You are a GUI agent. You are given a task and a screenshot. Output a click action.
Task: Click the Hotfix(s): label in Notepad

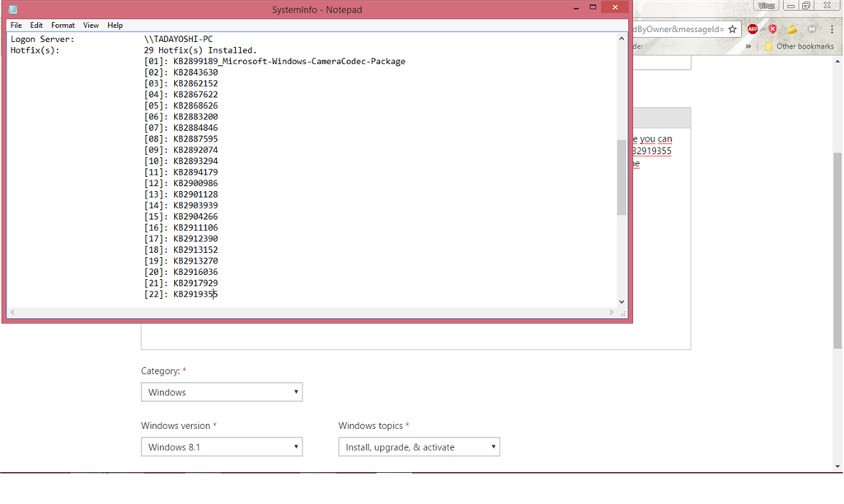pyautogui.click(x=35, y=50)
